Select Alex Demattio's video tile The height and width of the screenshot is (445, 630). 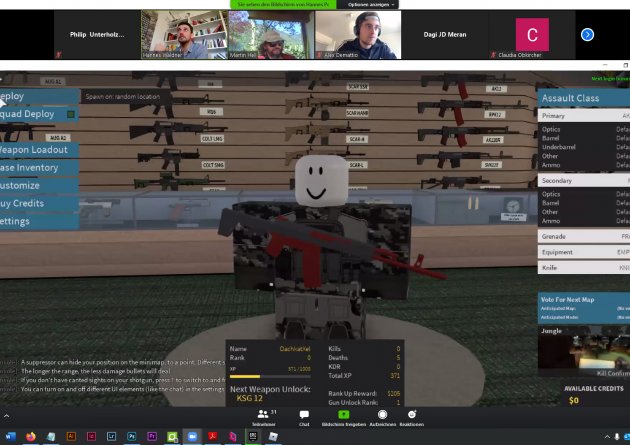pyautogui.click(x=358, y=35)
